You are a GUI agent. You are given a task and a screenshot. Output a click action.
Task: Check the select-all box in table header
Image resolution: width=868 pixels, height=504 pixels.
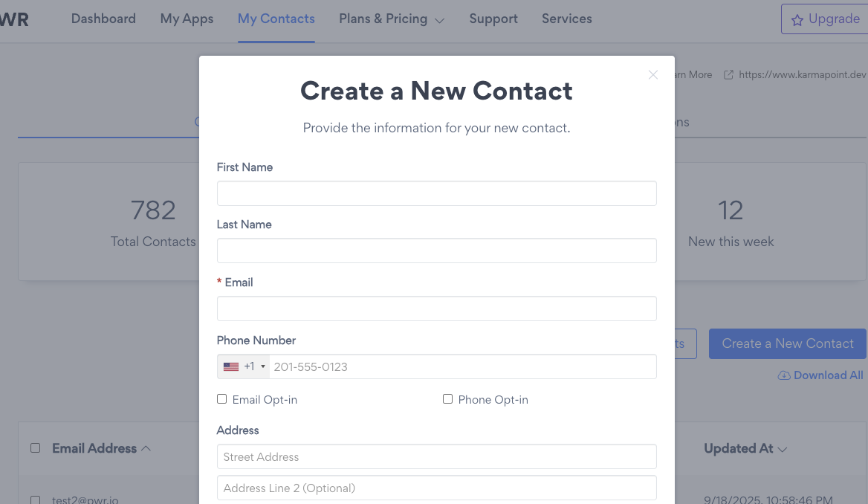click(x=35, y=448)
